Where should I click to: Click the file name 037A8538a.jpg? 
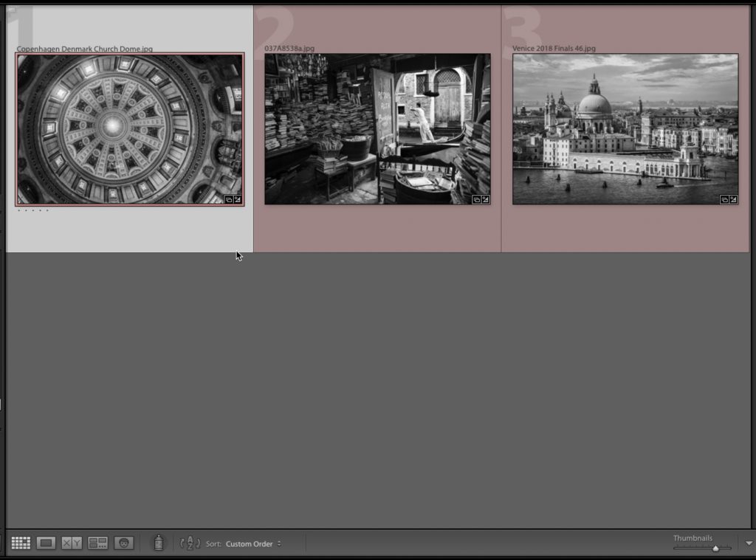point(289,48)
